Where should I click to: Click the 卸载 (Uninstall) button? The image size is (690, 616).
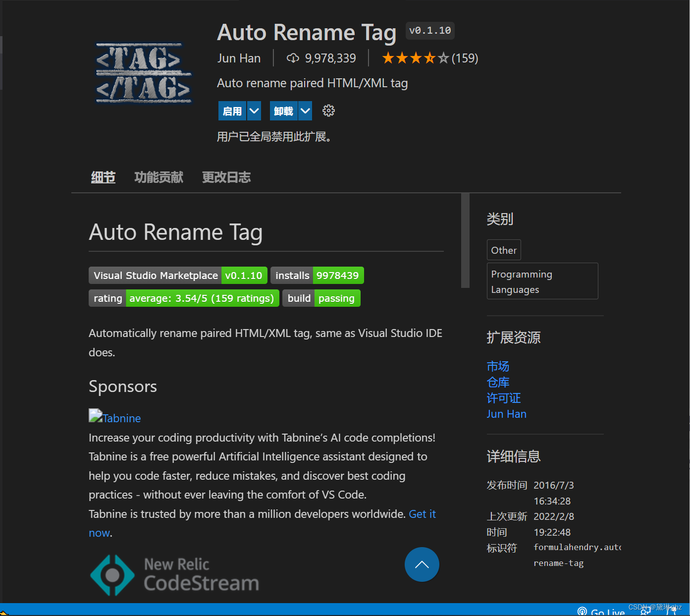(x=283, y=111)
